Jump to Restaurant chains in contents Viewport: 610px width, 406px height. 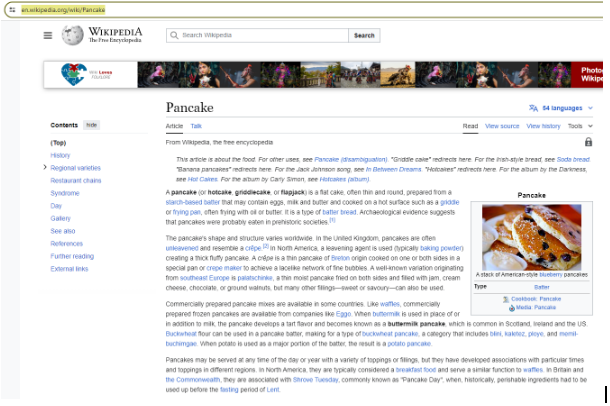click(x=76, y=180)
